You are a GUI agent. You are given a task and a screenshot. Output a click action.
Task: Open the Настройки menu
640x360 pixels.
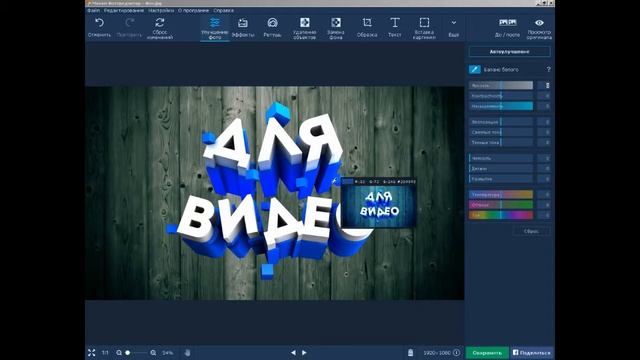161,10
